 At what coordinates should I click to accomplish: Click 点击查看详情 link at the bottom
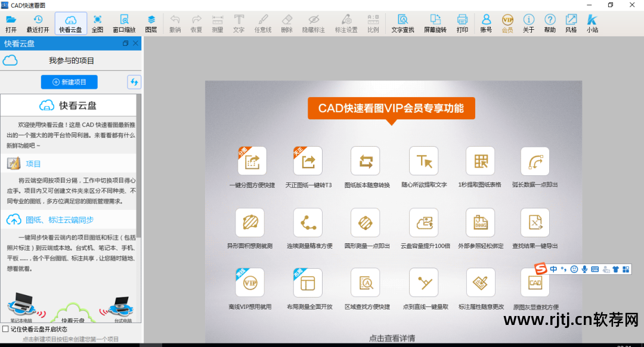(392, 338)
